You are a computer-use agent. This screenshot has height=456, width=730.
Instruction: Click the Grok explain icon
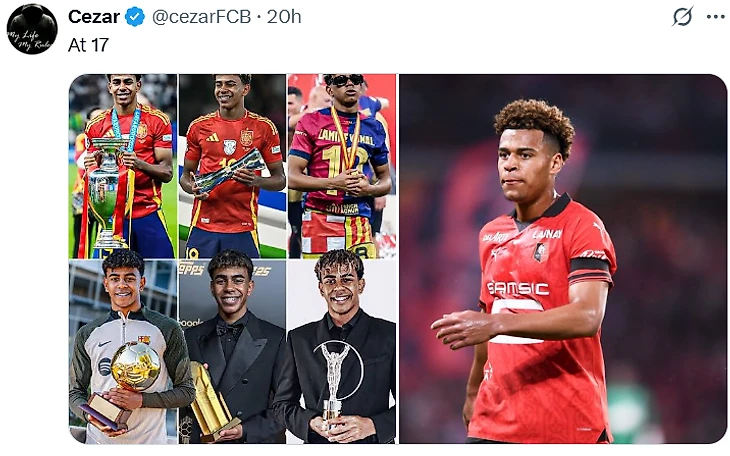(683, 17)
